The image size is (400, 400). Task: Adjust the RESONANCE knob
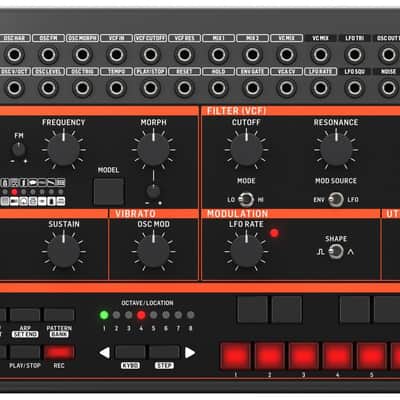click(336, 150)
